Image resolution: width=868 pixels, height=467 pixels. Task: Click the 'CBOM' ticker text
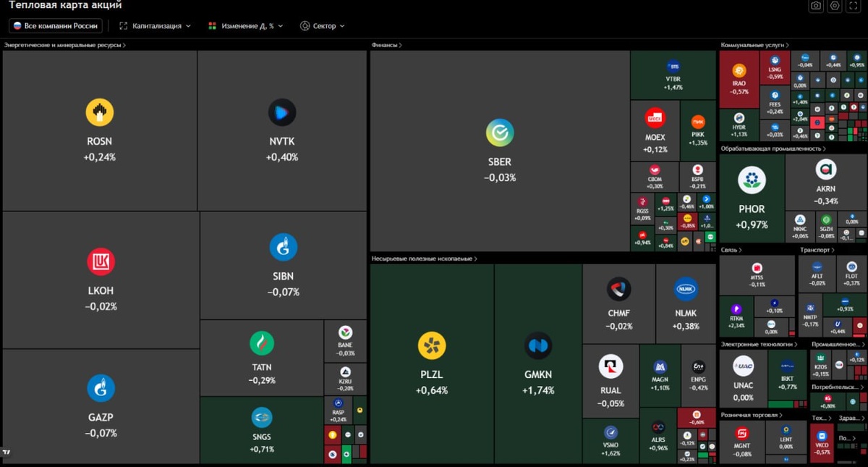[655, 179]
